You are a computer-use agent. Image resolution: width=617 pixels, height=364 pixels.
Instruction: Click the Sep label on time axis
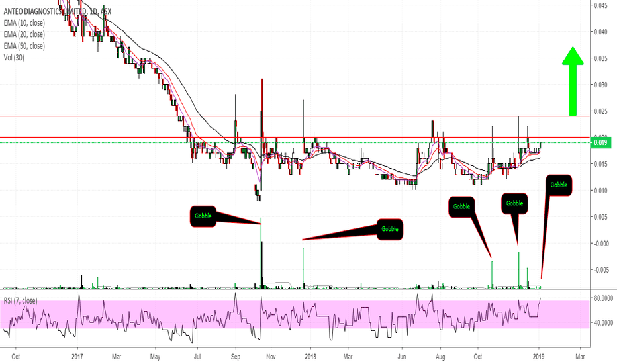(235, 357)
